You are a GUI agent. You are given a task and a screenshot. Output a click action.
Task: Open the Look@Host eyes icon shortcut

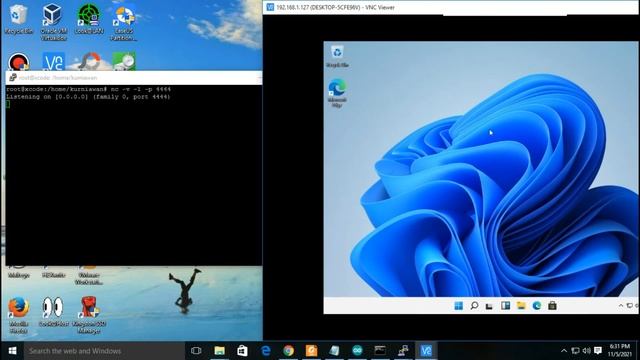pos(53,311)
